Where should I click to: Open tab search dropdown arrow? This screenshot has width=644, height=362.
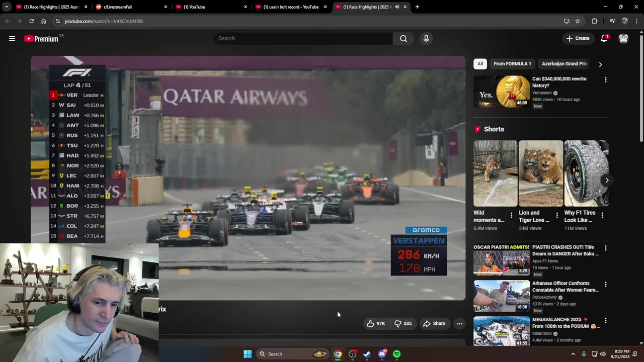tap(7, 7)
